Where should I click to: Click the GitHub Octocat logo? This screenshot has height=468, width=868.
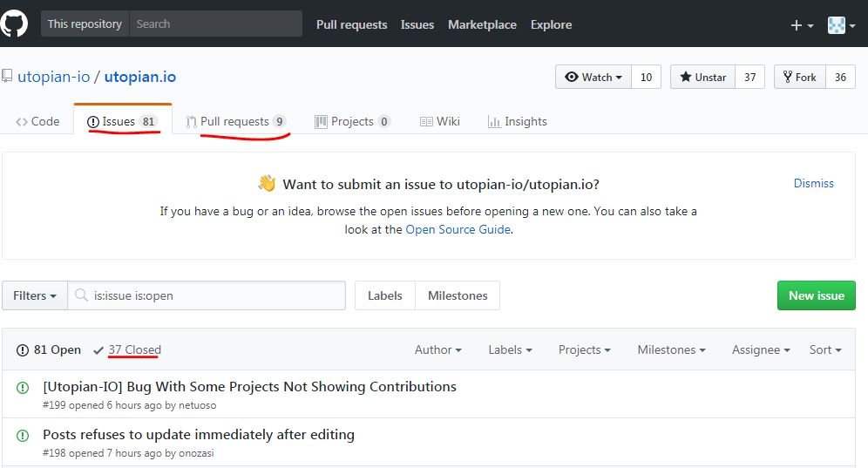[14, 24]
